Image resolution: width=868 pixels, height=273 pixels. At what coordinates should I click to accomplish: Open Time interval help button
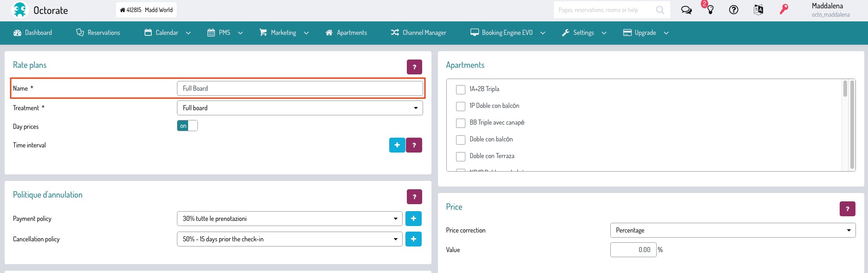point(414,145)
